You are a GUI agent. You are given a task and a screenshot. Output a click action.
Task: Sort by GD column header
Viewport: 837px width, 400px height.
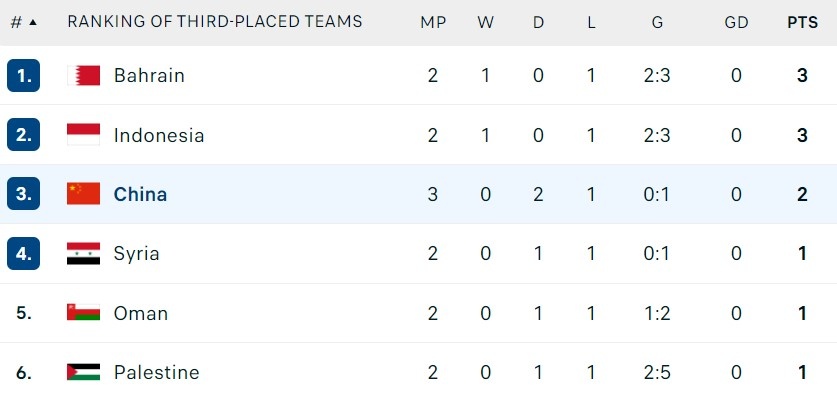[x=736, y=22]
